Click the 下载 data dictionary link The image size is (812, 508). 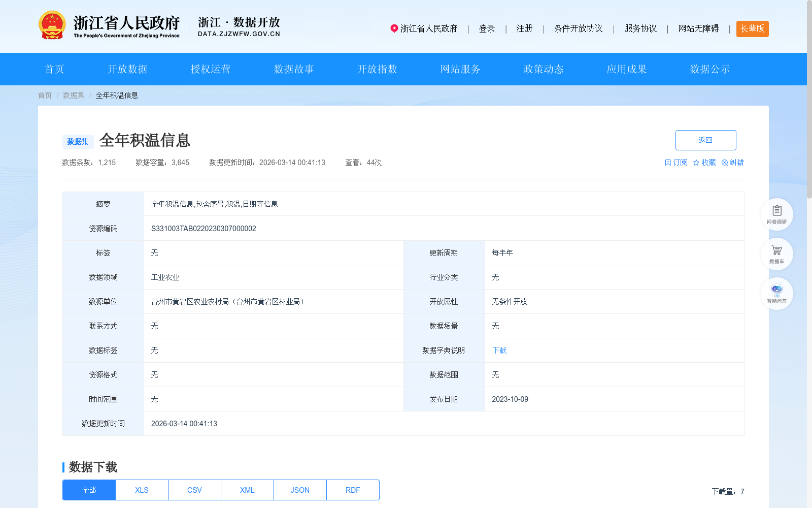499,351
